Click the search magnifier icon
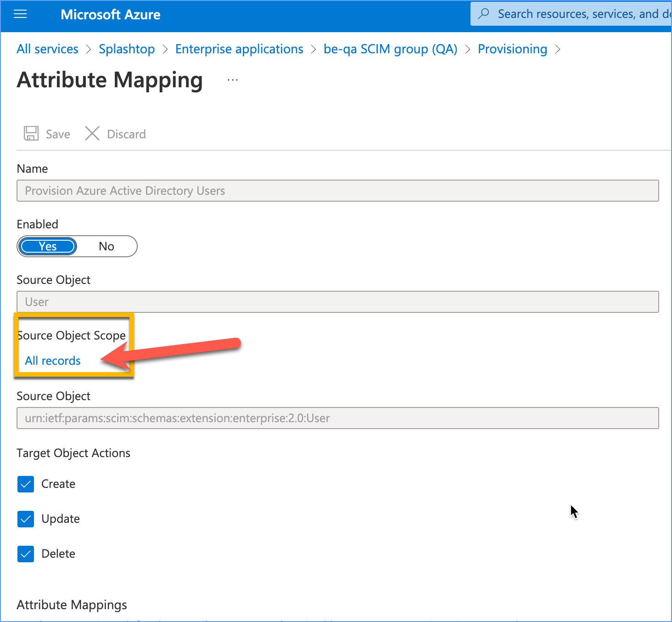 click(483, 14)
